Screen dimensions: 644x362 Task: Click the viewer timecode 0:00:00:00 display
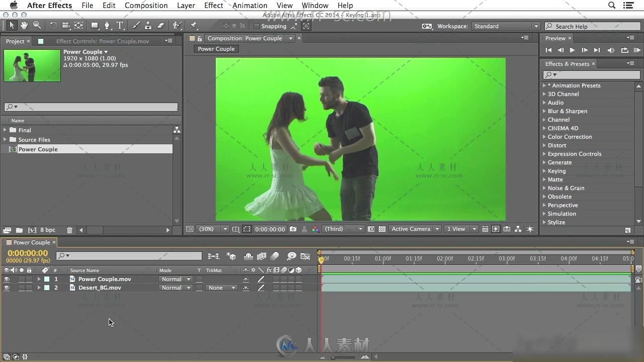(270, 229)
